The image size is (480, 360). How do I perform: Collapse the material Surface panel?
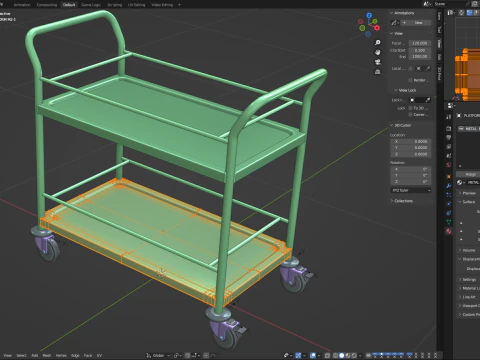tap(466, 202)
